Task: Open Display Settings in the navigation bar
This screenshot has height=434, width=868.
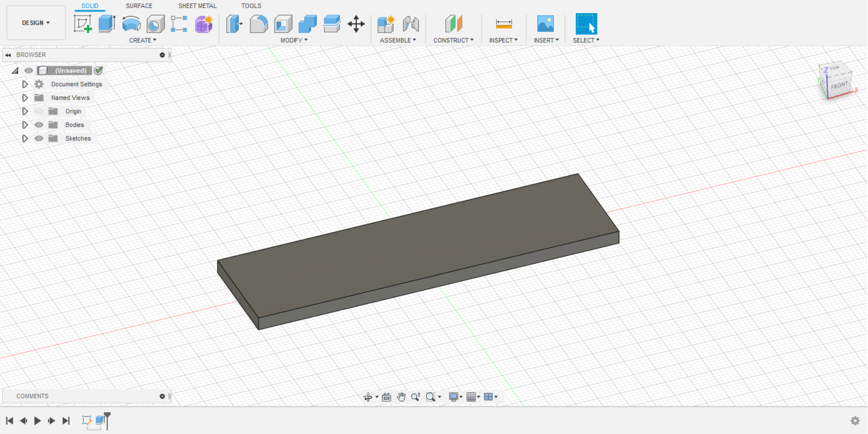Action: coord(455,396)
